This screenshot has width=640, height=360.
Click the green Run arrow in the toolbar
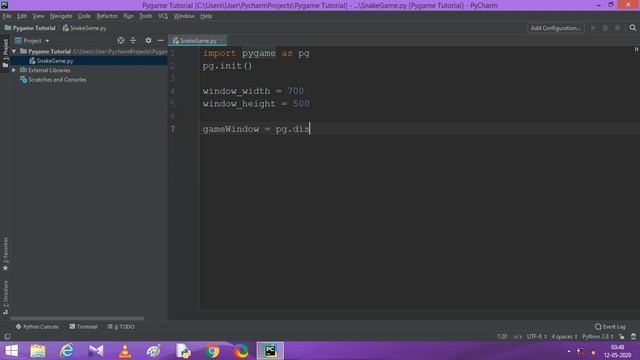point(593,28)
